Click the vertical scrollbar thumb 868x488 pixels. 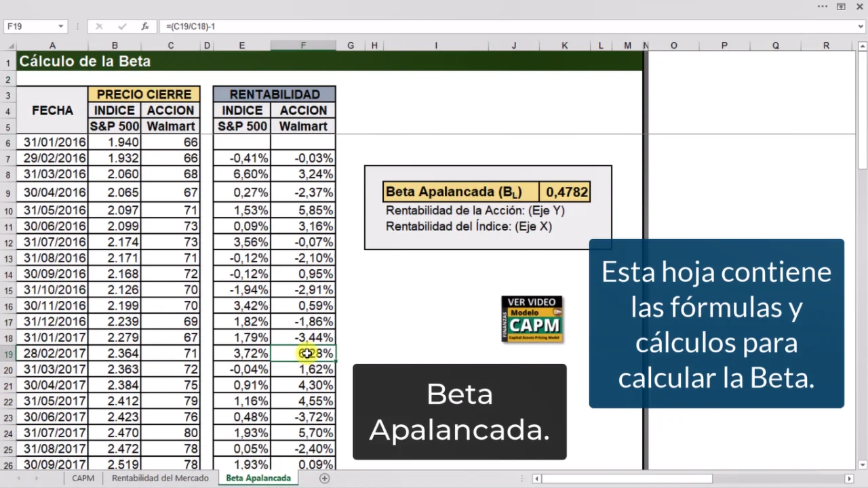click(862, 110)
